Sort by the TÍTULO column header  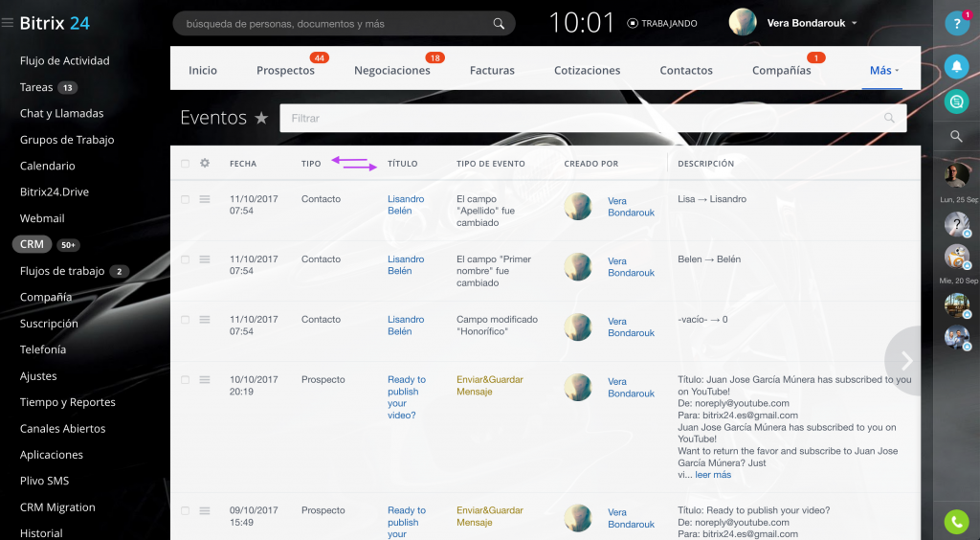tap(403, 164)
